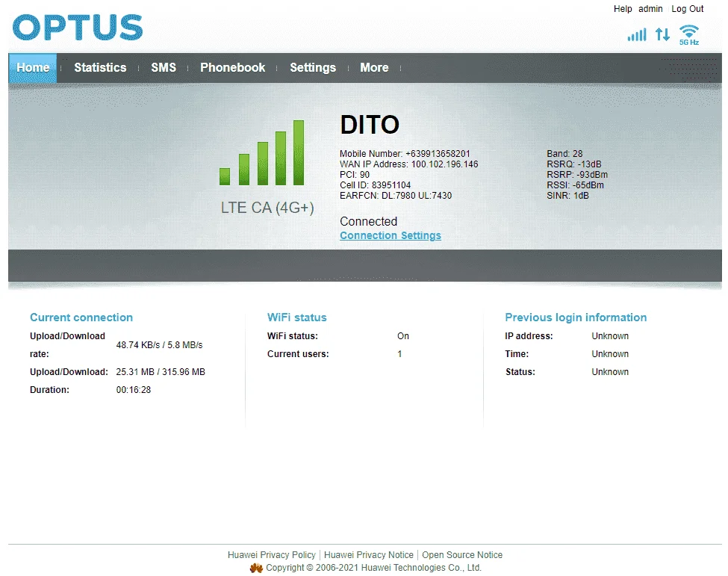Viewport: 728px width, 576px height.
Task: Click the signal strength icon in header
Action: (x=637, y=35)
